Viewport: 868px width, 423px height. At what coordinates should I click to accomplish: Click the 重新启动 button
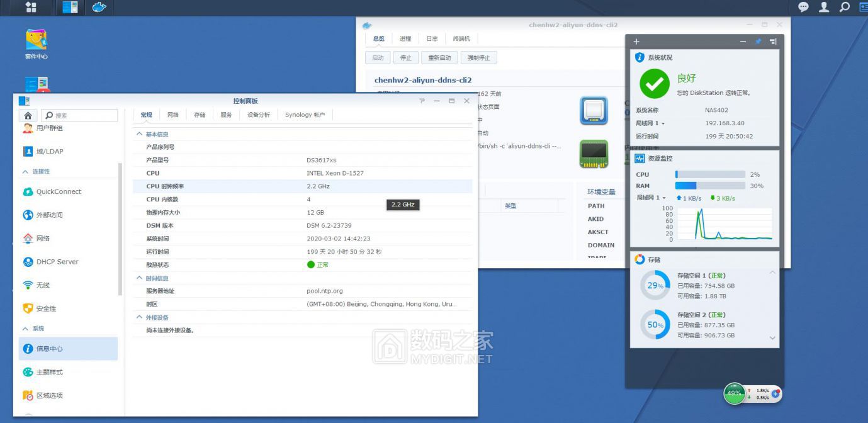pos(439,58)
